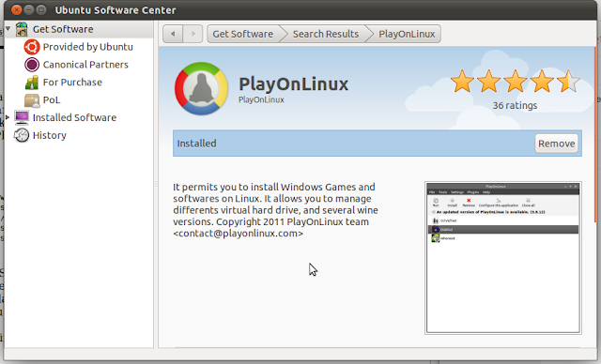Screen dimensions: 601x364
Task: Go back with the left arrow button
Action: point(173,34)
